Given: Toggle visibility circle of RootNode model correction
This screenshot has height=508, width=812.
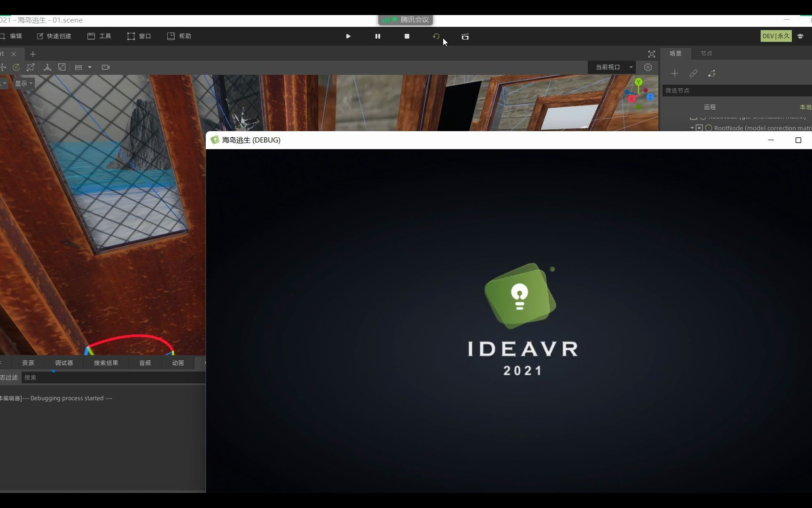Looking at the screenshot, I should coord(709,128).
